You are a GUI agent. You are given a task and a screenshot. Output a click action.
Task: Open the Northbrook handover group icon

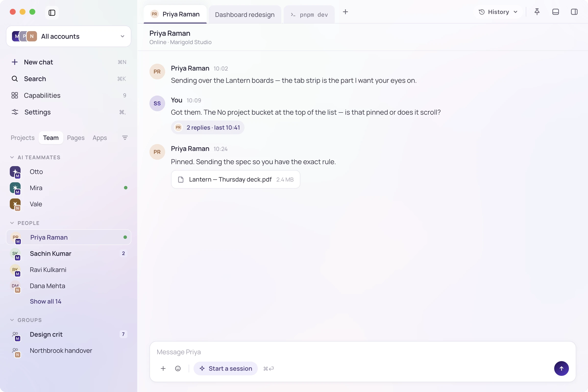[x=16, y=351]
